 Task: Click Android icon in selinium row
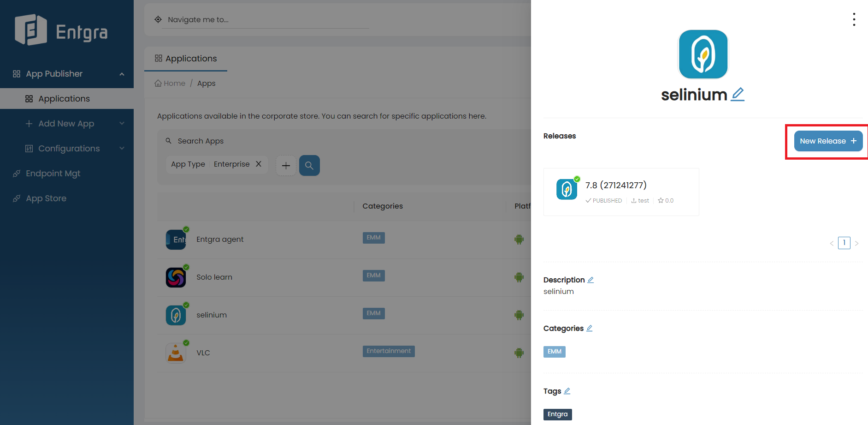[x=519, y=315]
